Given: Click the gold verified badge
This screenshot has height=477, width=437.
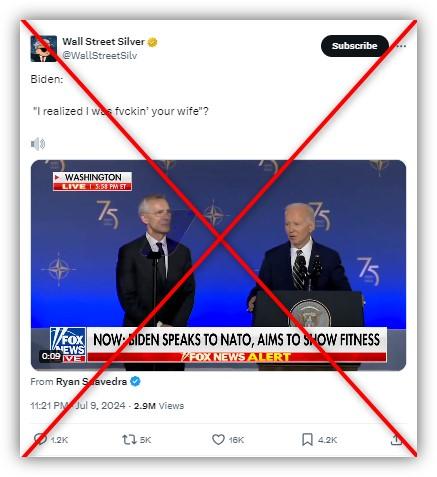Looking at the screenshot, I should point(152,42).
